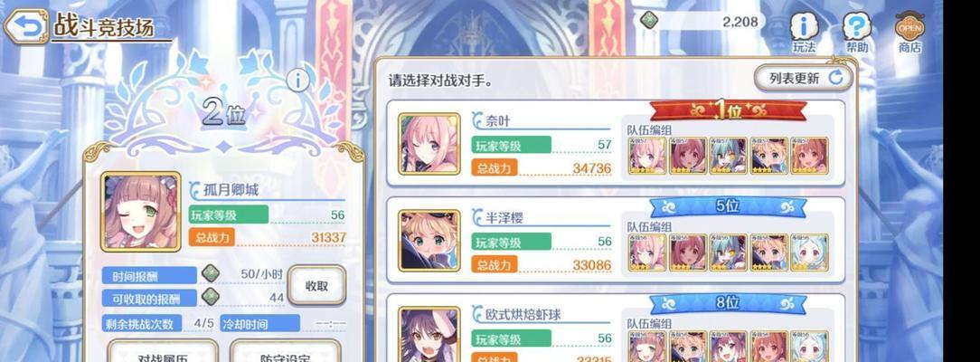The width and height of the screenshot is (980, 362).
Task: Click the info icon beside the 2位 rank
Action: 298,80
